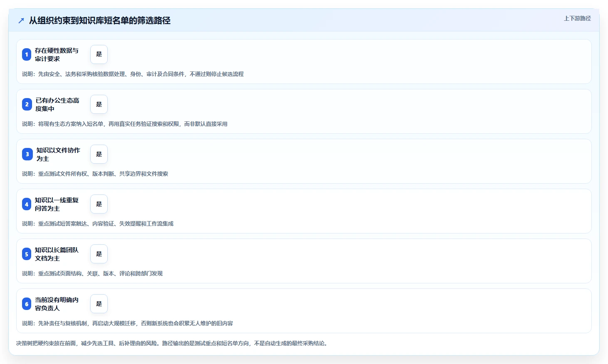Viewport: 608px width, 364px height.
Task: Click the note 说明：重点测试短答案触达
Action: [98, 224]
